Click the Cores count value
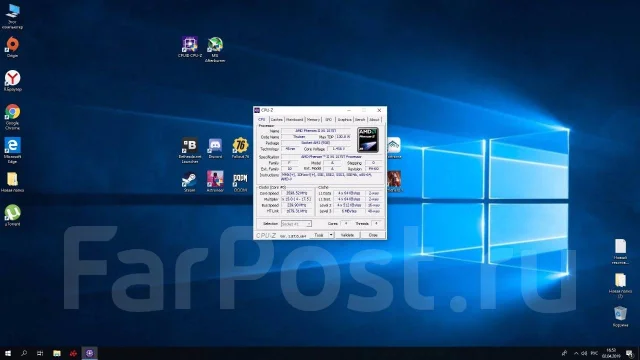Viewport: 640px width, 360px height. point(346,224)
